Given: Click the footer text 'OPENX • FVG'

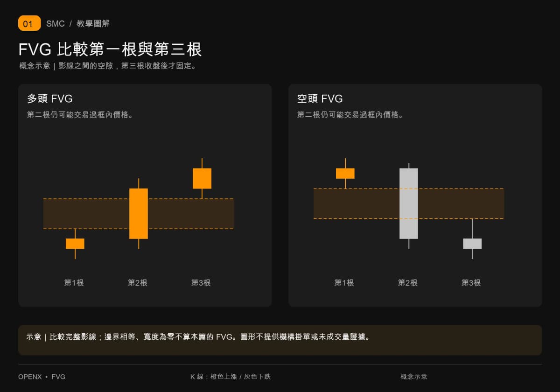Looking at the screenshot, I should point(42,377).
